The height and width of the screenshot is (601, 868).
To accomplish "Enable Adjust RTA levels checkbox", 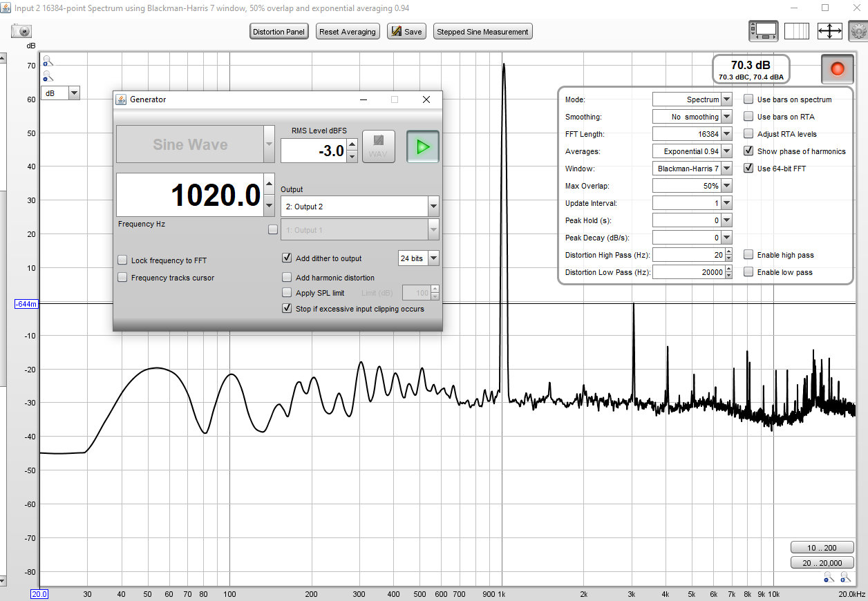I will point(748,134).
